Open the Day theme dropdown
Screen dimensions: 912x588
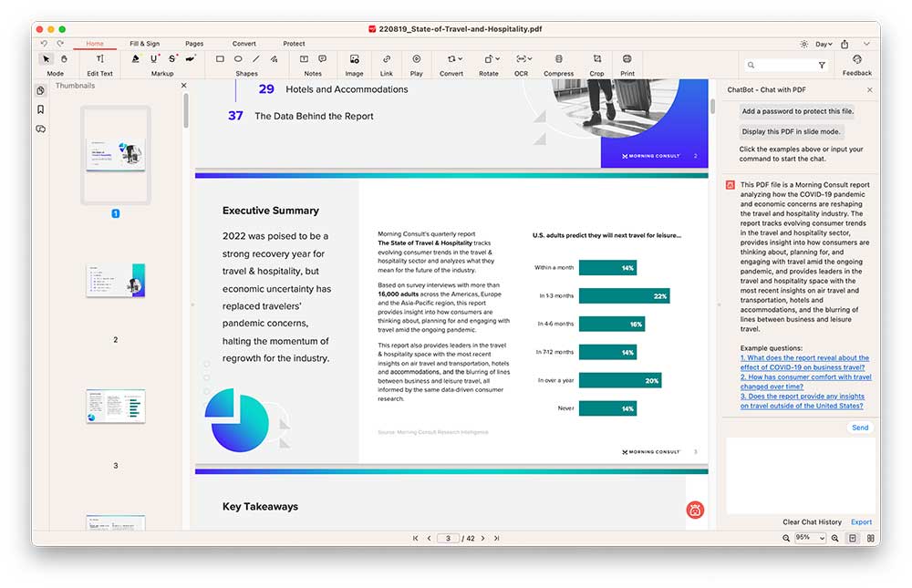[x=824, y=44]
